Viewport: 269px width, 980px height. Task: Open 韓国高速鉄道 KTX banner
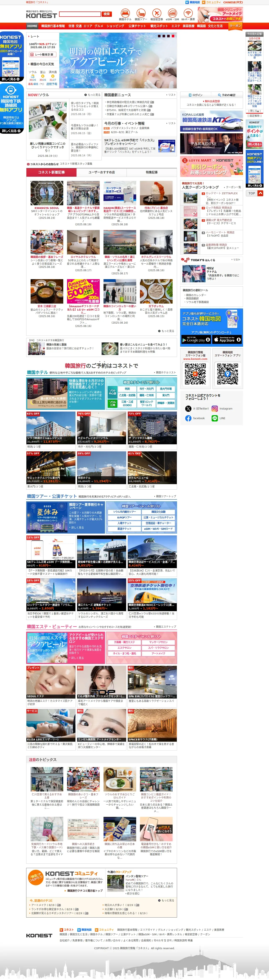click(211, 121)
